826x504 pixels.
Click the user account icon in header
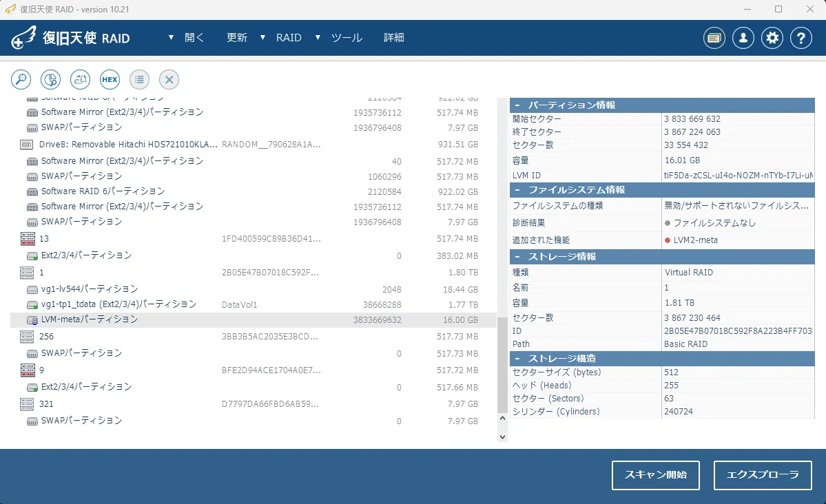click(743, 38)
